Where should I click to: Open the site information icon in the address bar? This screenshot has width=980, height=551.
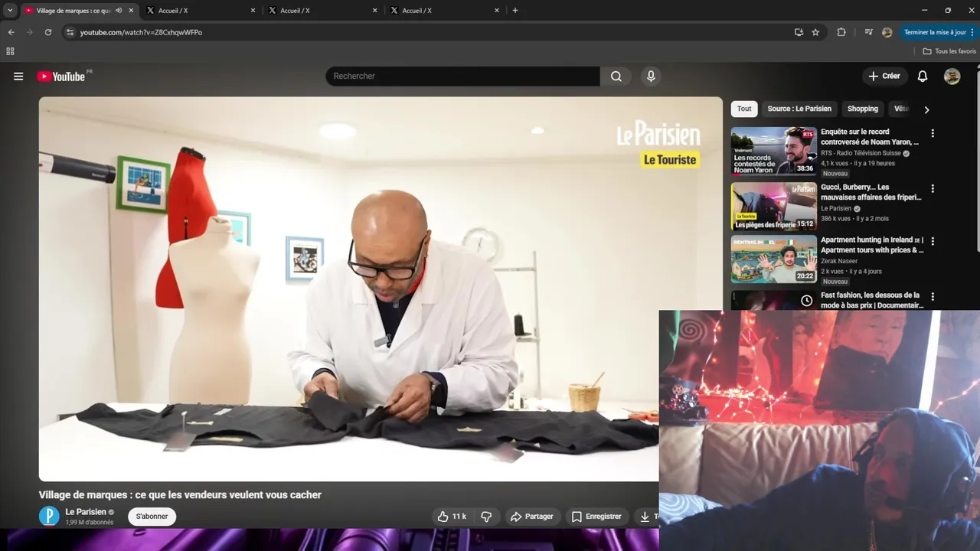(70, 32)
